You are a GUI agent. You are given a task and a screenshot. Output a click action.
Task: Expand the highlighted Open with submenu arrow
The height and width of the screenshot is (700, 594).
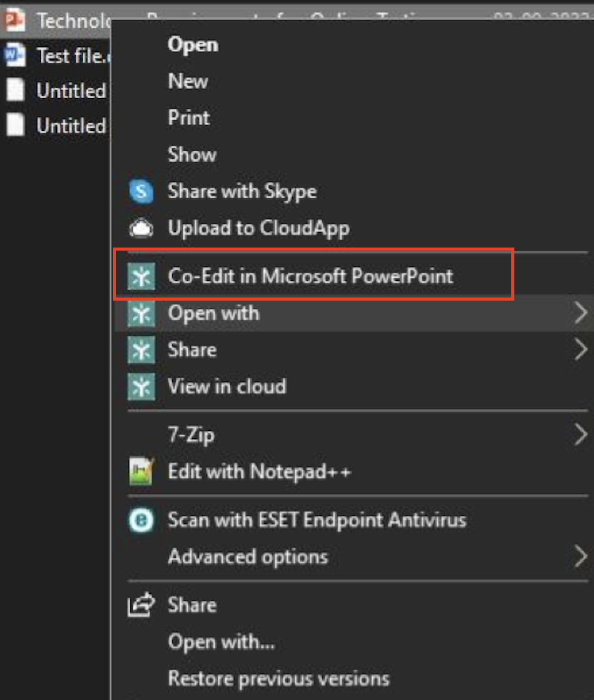click(x=580, y=314)
